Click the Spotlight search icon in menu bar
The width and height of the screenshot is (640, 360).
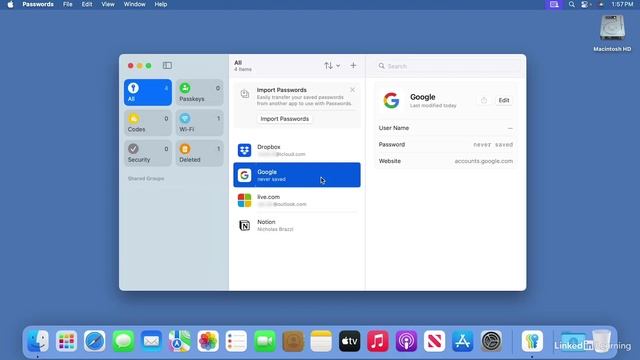[x=571, y=4]
